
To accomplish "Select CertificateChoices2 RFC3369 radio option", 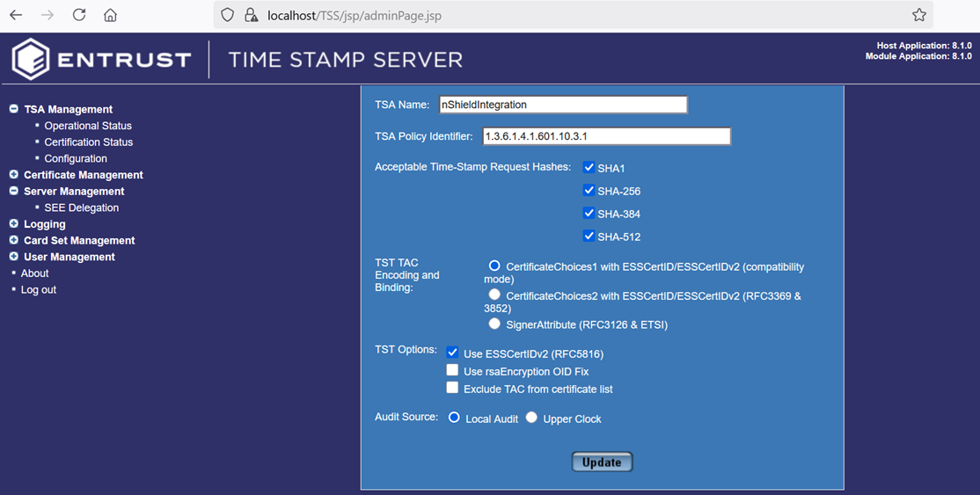I will pos(494,294).
